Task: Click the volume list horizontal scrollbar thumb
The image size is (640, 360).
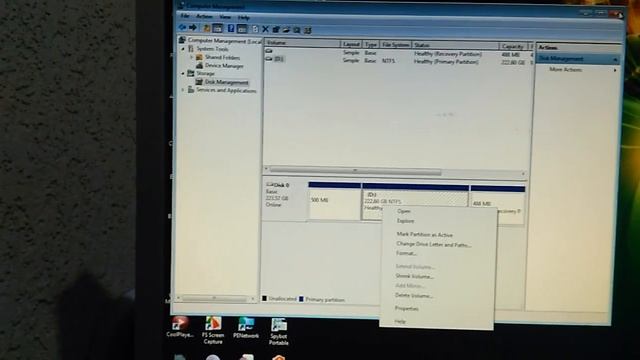Action: [x=355, y=171]
